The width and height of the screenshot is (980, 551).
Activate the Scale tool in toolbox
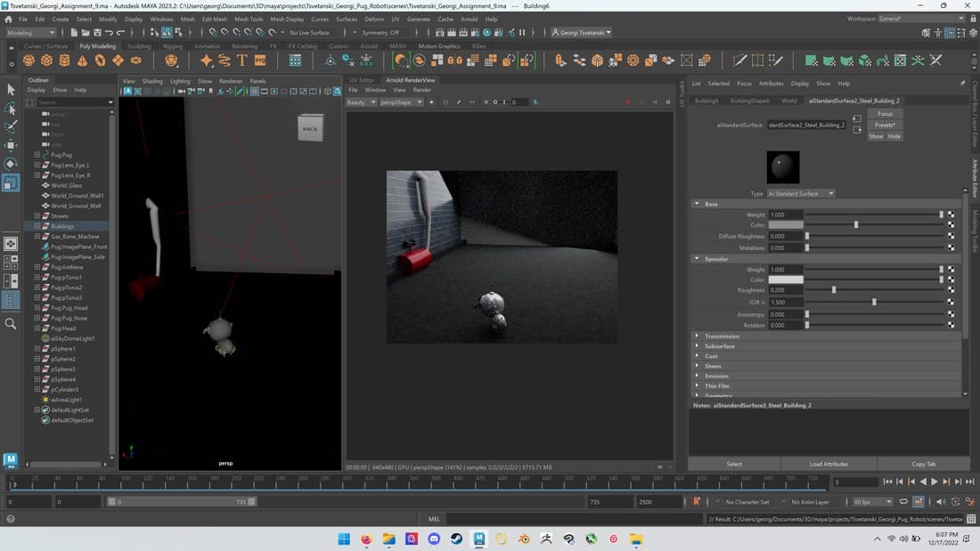pyautogui.click(x=11, y=183)
